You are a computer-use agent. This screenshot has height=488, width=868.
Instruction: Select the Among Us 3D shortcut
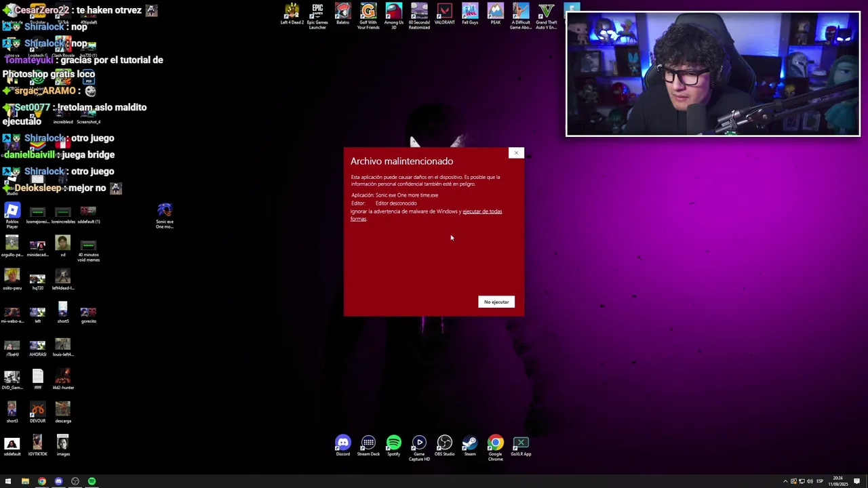click(x=394, y=16)
